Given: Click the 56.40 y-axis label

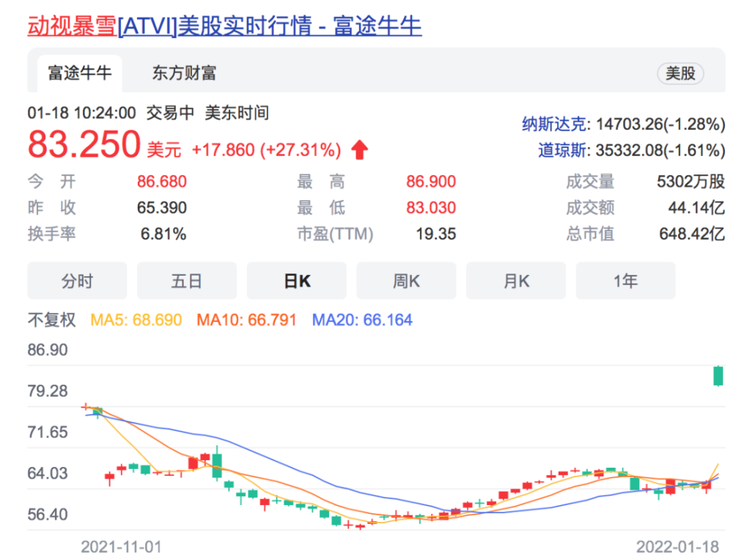Looking at the screenshot, I should [x=48, y=515].
